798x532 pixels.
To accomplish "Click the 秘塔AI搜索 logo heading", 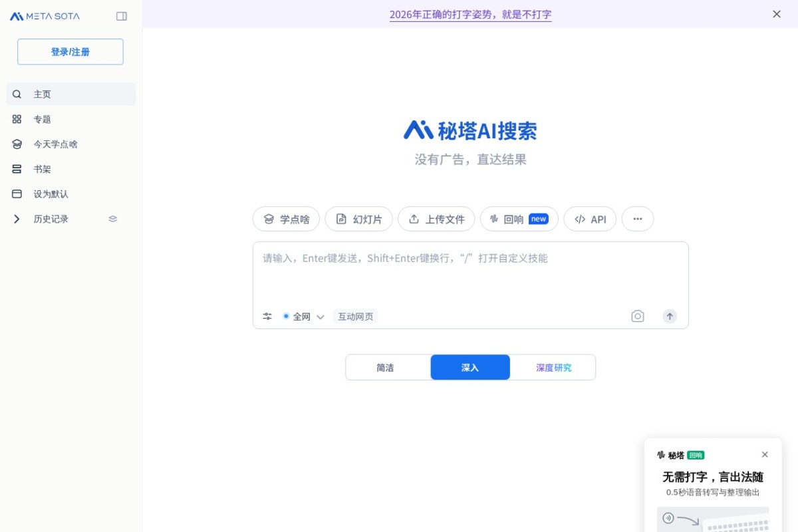I will [x=470, y=130].
